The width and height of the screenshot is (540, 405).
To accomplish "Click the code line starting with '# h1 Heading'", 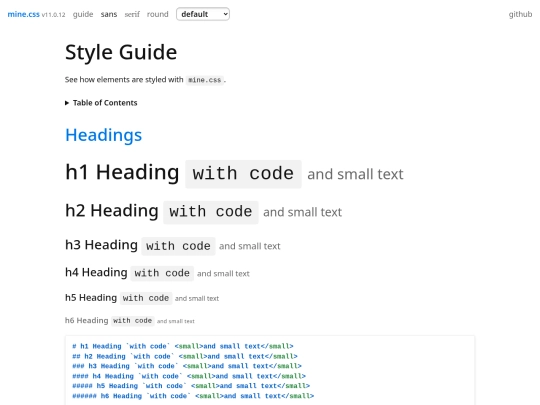I will [x=183, y=346].
